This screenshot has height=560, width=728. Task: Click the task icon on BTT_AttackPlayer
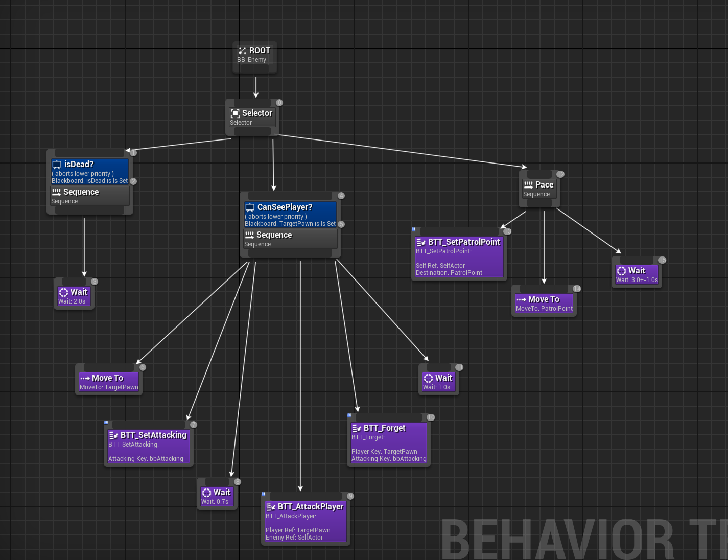(x=271, y=507)
